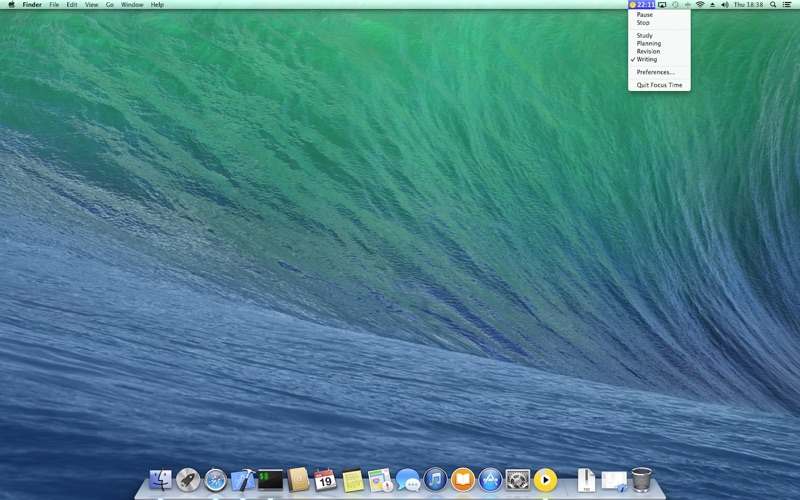
Task: Launch iTunes from the Dock
Action: (435, 480)
